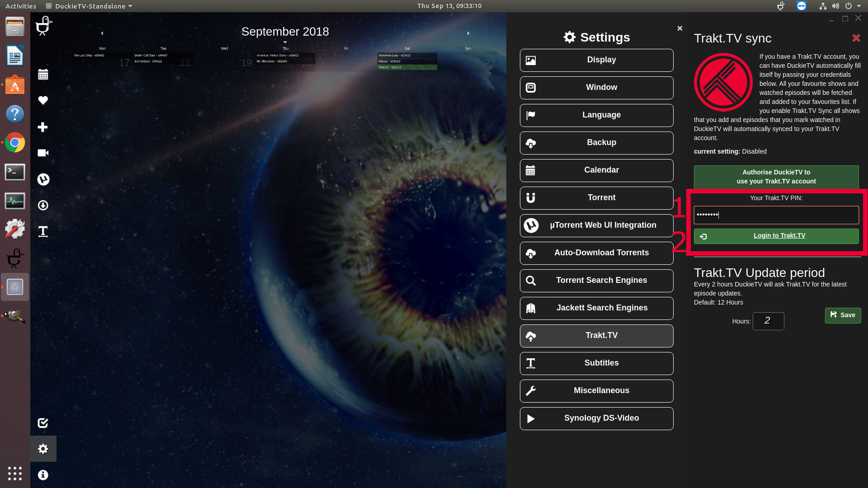Open the calendar view from the sidebar
Image resolution: width=868 pixels, height=488 pixels.
pos(43,75)
